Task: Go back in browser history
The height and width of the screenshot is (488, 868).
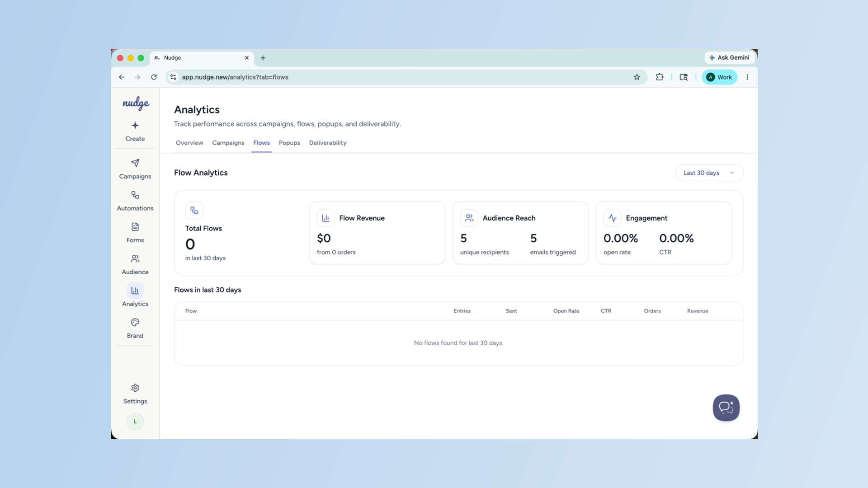Action: 122,77
